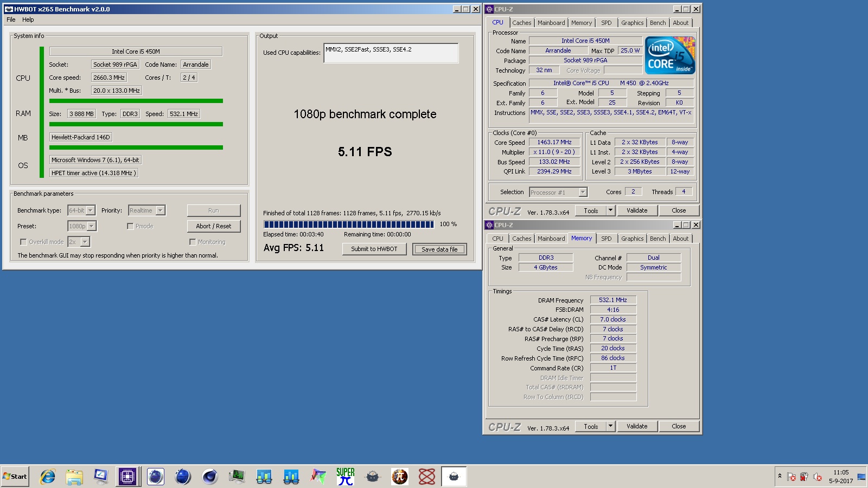This screenshot has width=868, height=488.
Task: Open Mainboard tab in top CPU-Z window
Action: pos(551,23)
